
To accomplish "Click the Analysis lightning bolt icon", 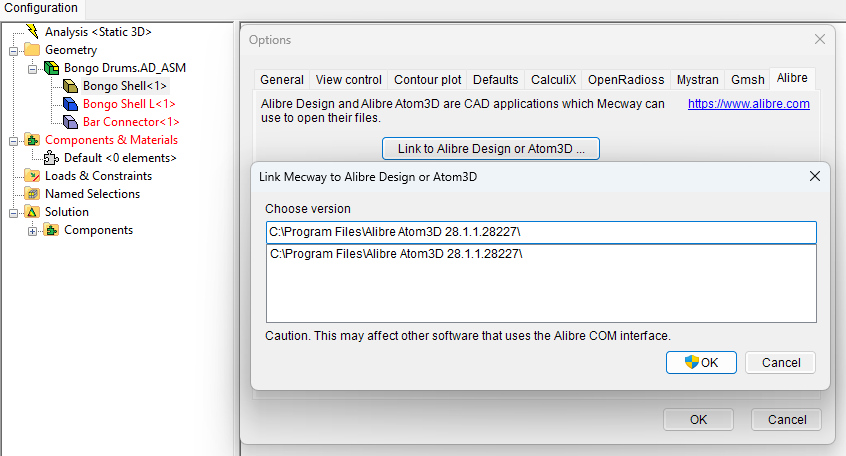I will click(33, 32).
